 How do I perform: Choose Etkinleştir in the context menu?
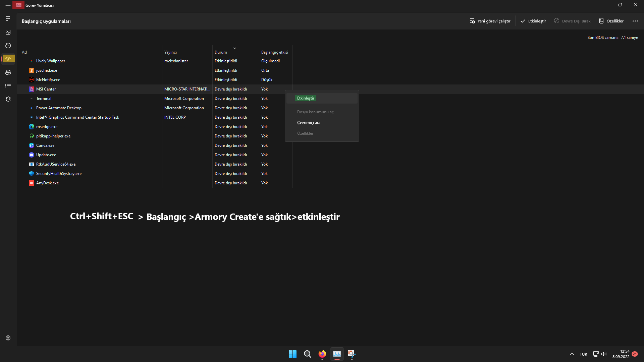coord(306,98)
